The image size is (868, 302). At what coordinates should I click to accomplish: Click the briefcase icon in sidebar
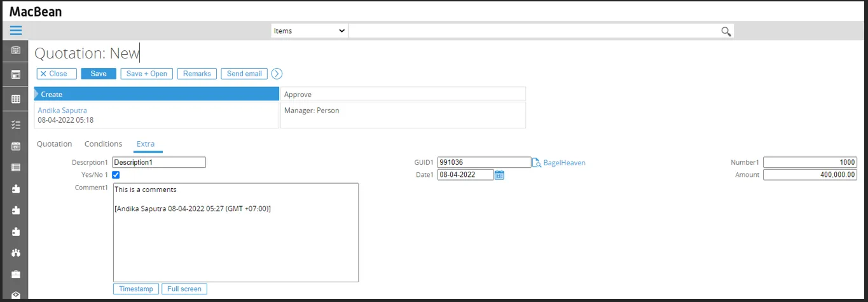point(16,274)
